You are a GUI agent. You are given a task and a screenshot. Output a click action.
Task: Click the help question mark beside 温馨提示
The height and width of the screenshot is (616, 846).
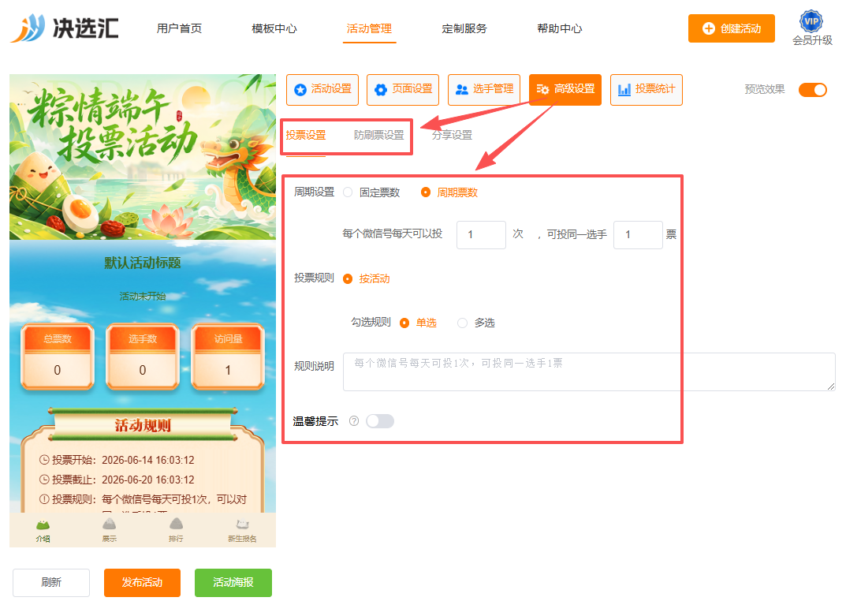(x=354, y=421)
